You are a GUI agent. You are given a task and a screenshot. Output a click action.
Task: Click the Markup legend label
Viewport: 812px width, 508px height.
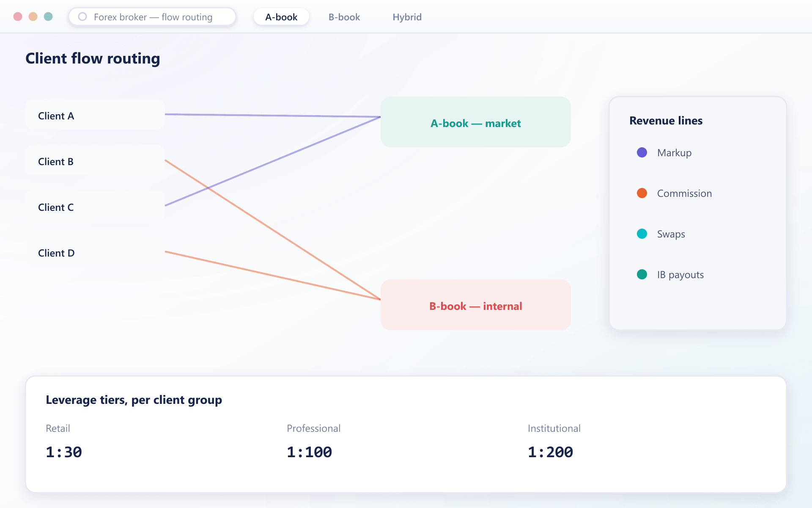click(674, 153)
